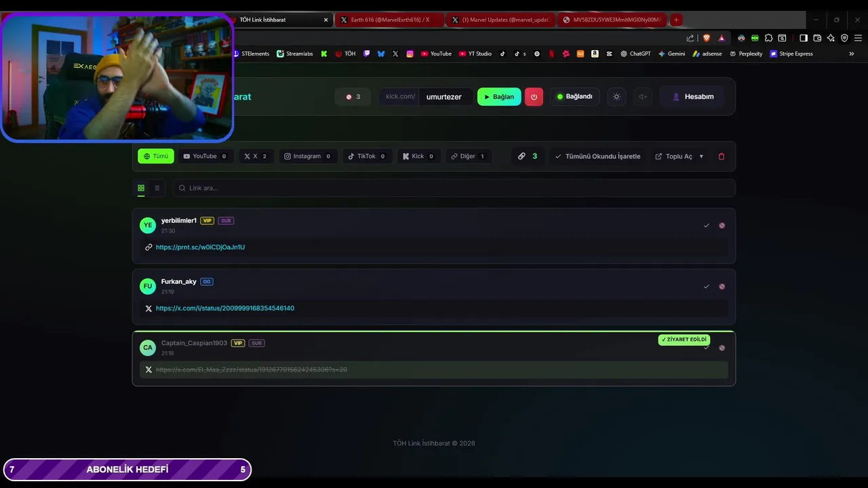The height and width of the screenshot is (488, 868).
Task: Filter links by YouTube
Action: (x=205, y=157)
